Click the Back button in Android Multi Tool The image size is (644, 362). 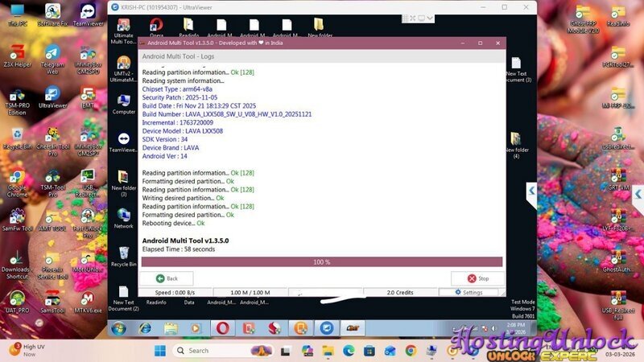pos(166,278)
